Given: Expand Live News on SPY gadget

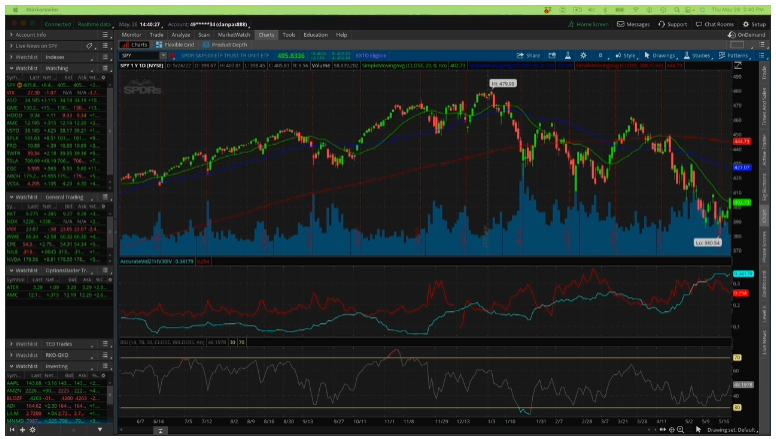Looking at the screenshot, I should point(11,46).
